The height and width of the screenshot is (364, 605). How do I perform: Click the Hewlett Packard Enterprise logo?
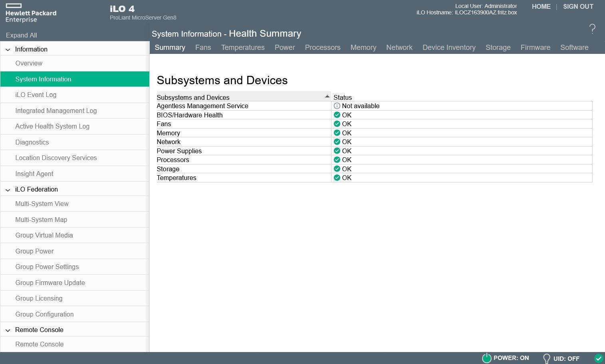point(31,13)
